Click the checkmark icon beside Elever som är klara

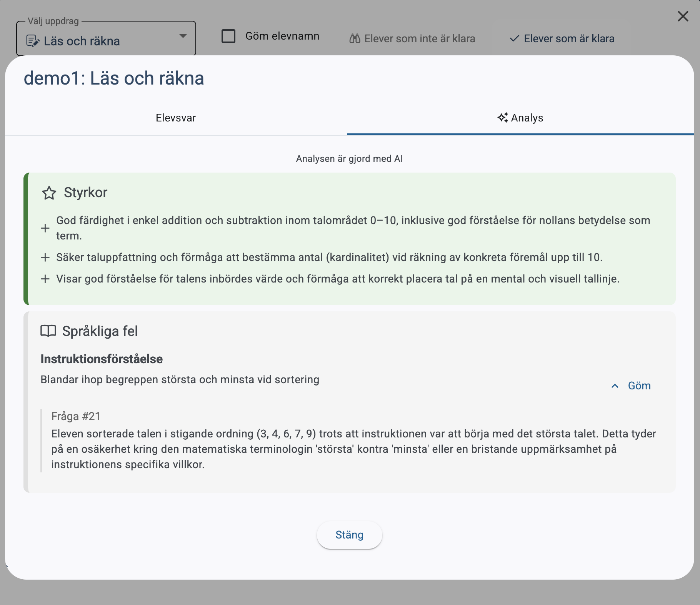pos(514,38)
